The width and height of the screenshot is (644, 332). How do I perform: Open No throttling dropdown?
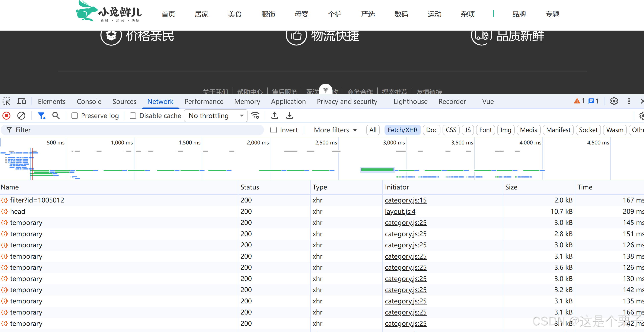[216, 115]
